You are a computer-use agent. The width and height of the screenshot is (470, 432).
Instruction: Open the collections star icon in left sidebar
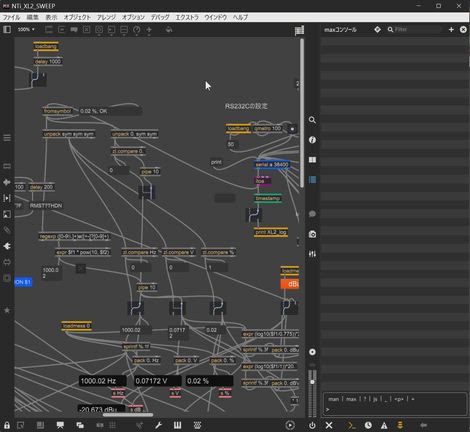coord(7,310)
